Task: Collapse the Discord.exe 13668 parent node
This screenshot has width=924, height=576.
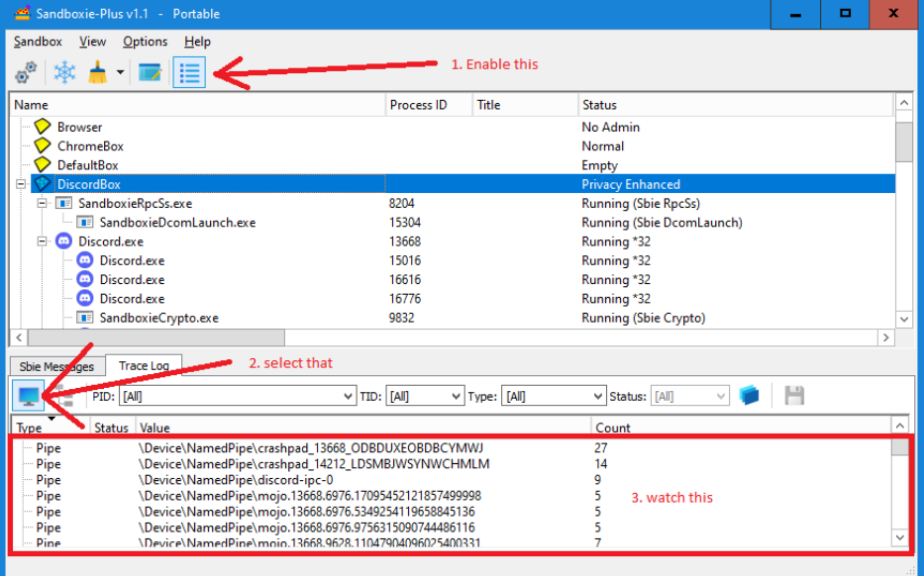Action: point(42,241)
